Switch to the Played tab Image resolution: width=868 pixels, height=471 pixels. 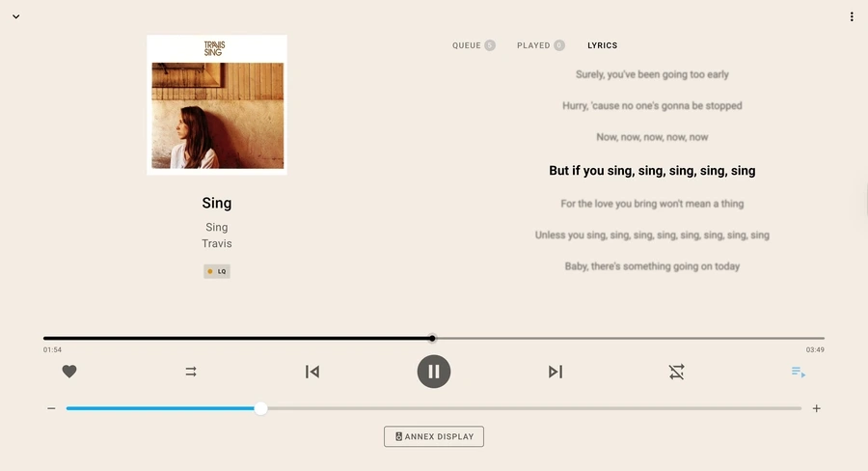point(540,45)
